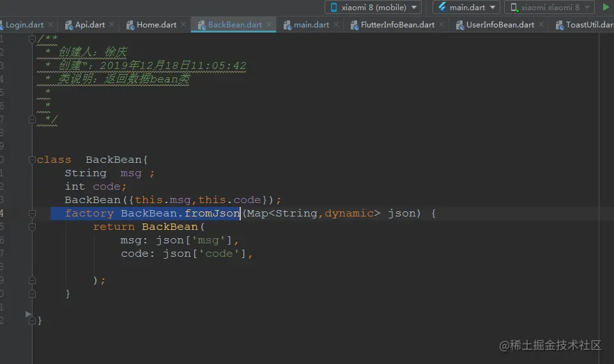The image size is (614, 364).
Task: Click the word 'class' keyword
Action: click(x=54, y=160)
